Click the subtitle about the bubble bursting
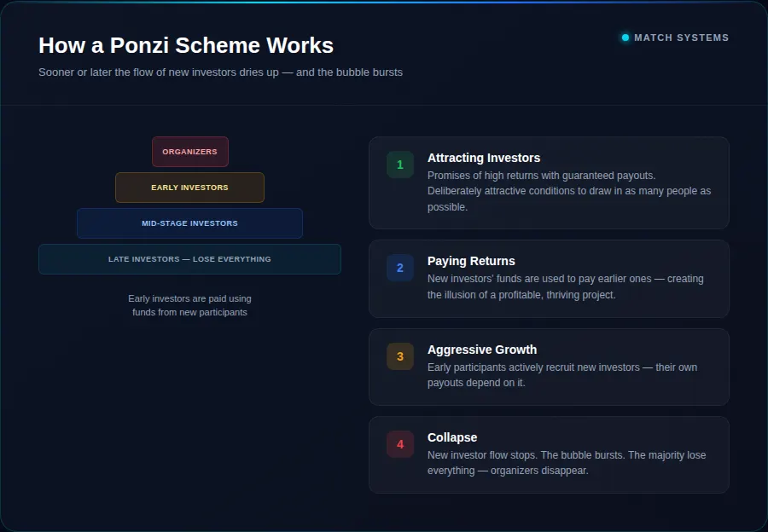The image size is (768, 532). click(220, 72)
